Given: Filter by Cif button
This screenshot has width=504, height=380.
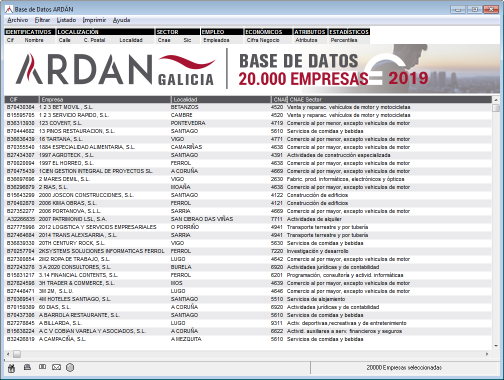Looking at the screenshot, I should pos(11,40).
